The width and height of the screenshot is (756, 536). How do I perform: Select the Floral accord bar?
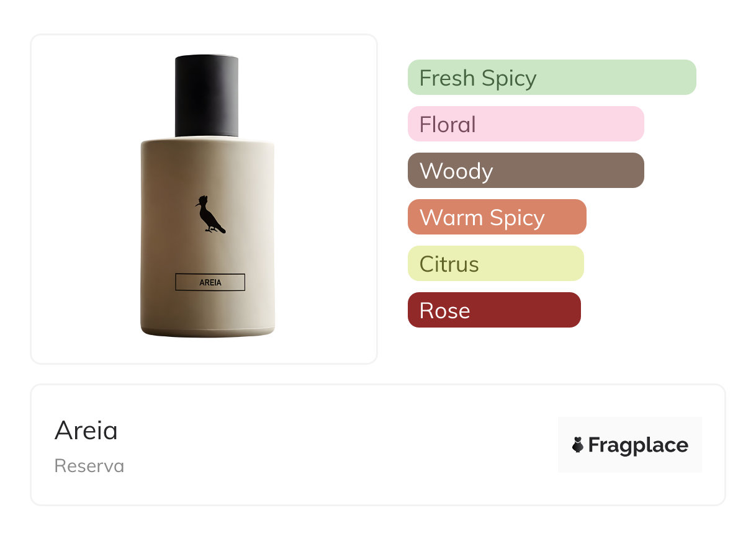click(x=526, y=124)
